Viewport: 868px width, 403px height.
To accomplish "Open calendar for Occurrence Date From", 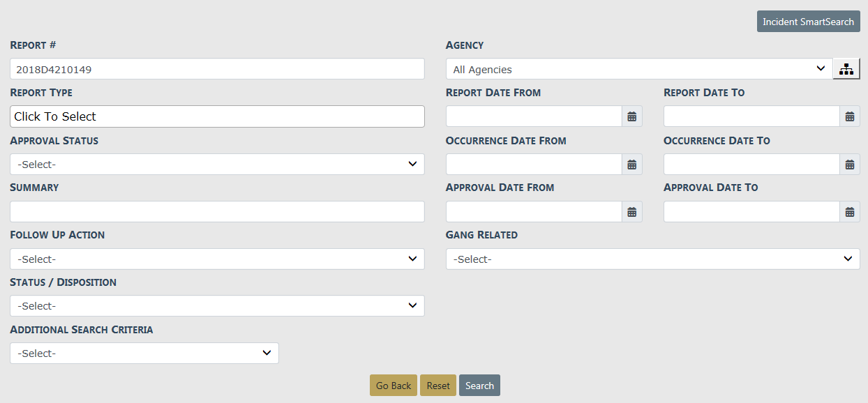I will (x=631, y=165).
